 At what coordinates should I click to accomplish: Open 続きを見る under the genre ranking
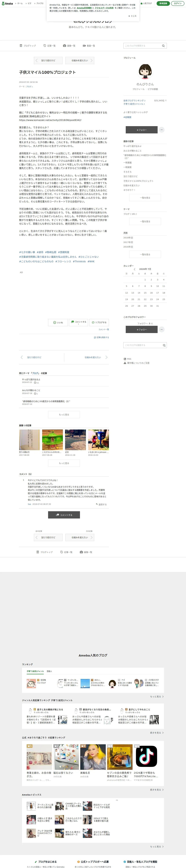tap(157, 733)
